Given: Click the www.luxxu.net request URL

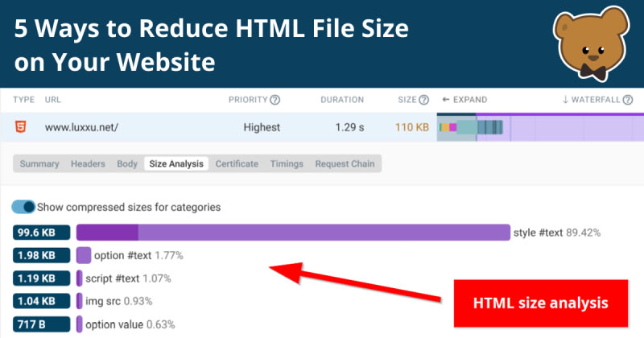Looking at the screenshot, I should tap(81, 127).
